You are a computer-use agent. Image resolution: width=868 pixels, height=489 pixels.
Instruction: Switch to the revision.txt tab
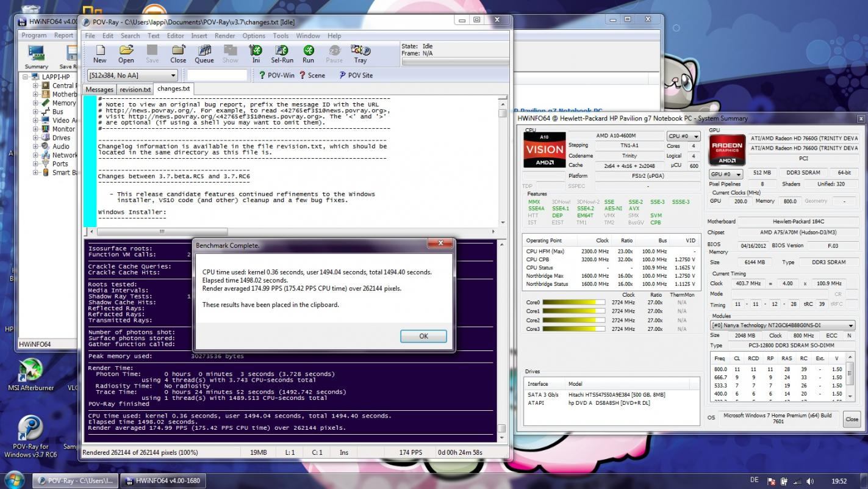135,90
